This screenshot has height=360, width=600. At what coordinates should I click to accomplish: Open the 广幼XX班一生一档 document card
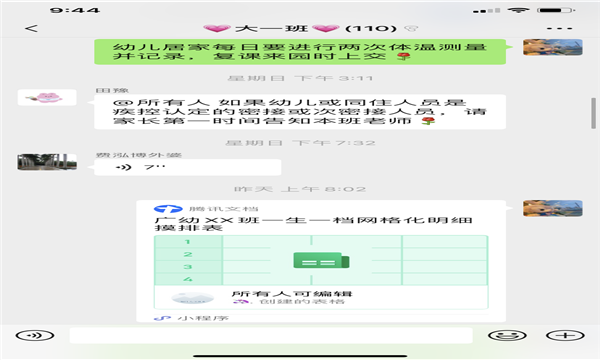click(x=321, y=261)
